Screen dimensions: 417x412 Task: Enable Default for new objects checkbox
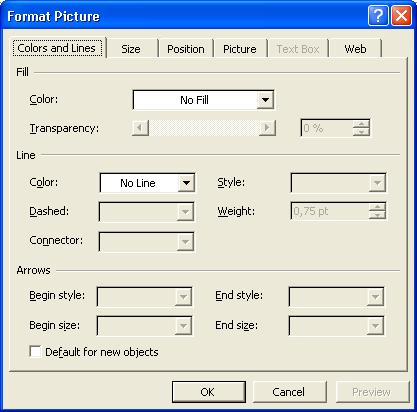click(x=35, y=352)
